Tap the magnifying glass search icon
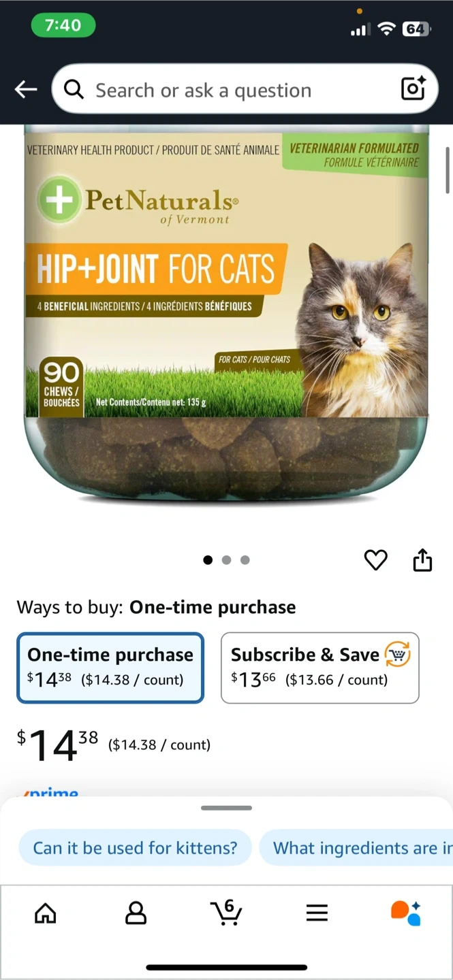The image size is (453, 980). pyautogui.click(x=74, y=89)
